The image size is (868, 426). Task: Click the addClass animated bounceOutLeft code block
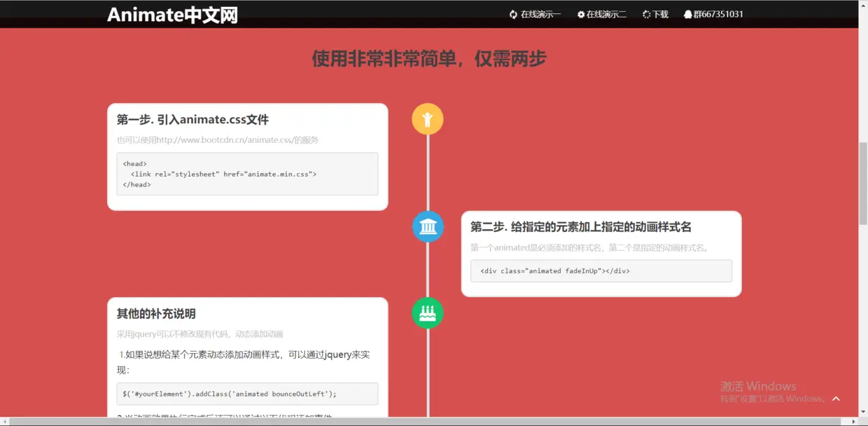click(247, 394)
